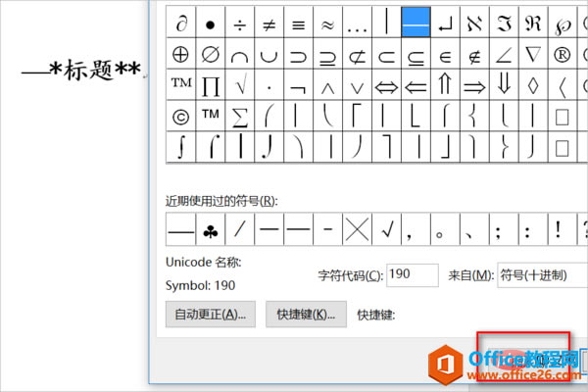Open the 来自(M) 符号(十进制) dropdown
The width and height of the screenshot is (588, 392).
542,275
